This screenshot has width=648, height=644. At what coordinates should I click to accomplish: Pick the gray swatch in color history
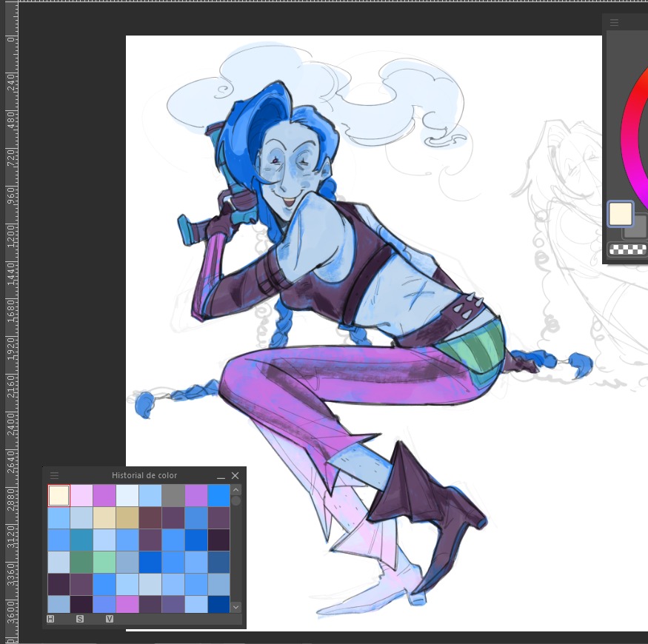[x=173, y=495]
